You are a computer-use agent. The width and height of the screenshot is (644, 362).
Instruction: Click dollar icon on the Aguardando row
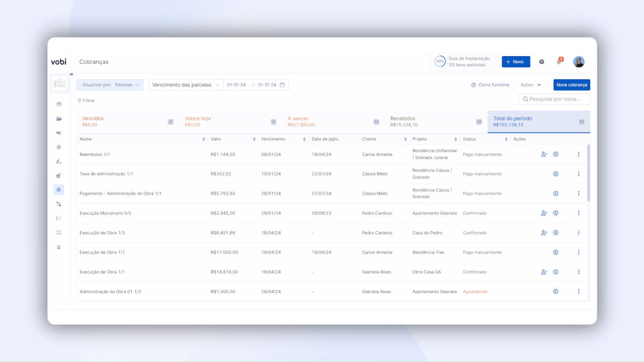[x=556, y=292]
